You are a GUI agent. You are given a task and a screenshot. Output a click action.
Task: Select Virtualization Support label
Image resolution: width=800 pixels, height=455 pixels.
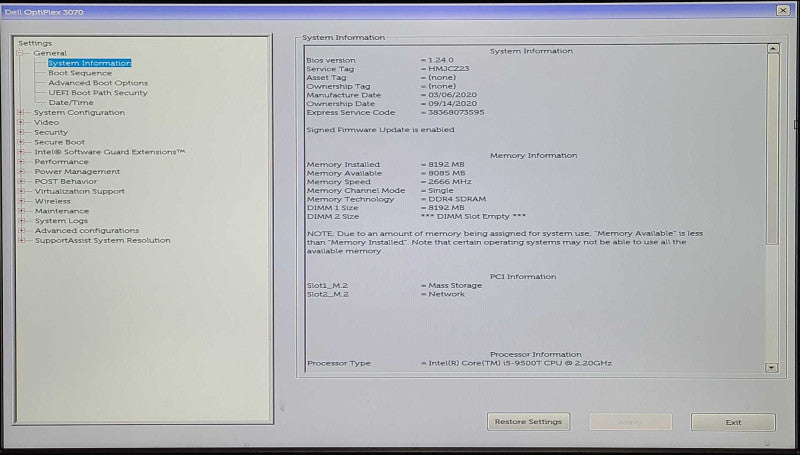click(80, 191)
